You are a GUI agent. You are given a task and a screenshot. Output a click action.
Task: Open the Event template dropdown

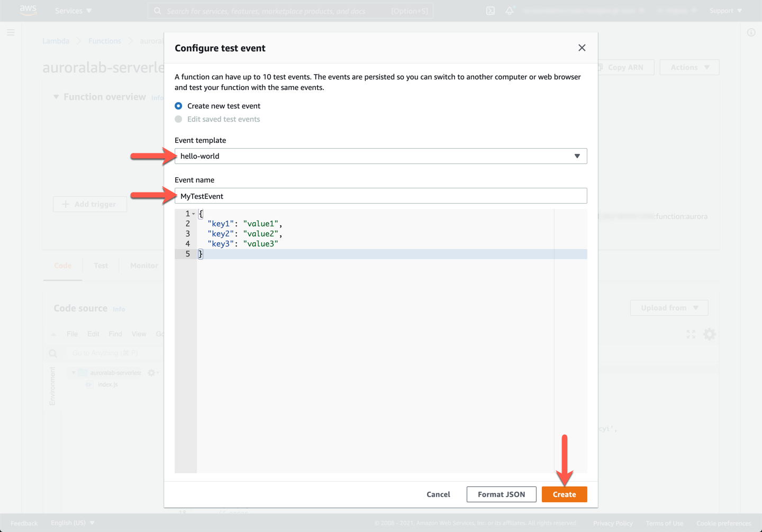[380, 156]
